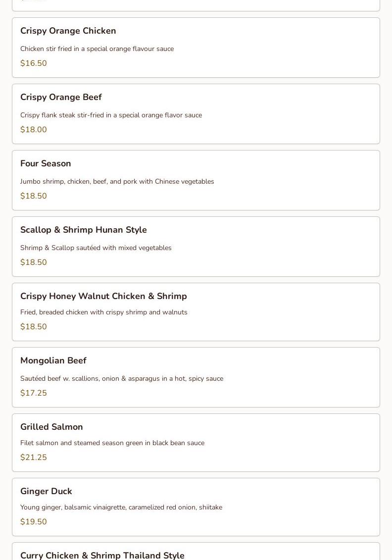Click the Ginger Duck ingredients description
The height and width of the screenshot is (560, 392).
coord(121,507)
